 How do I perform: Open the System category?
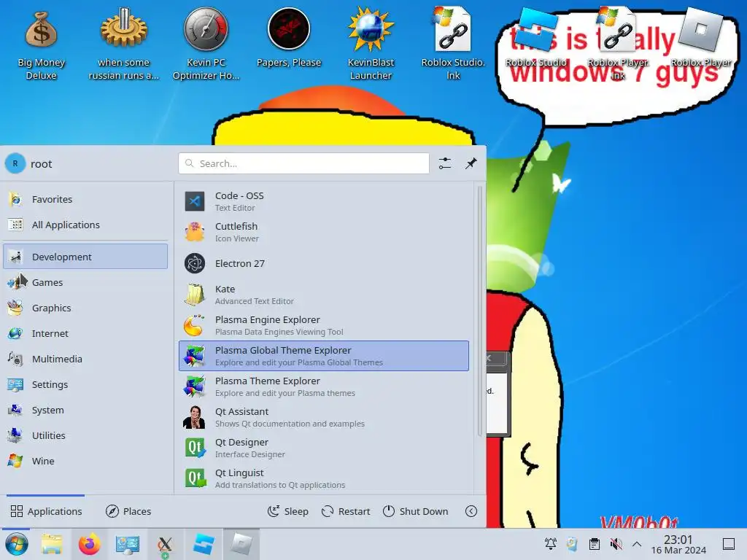(x=86, y=410)
